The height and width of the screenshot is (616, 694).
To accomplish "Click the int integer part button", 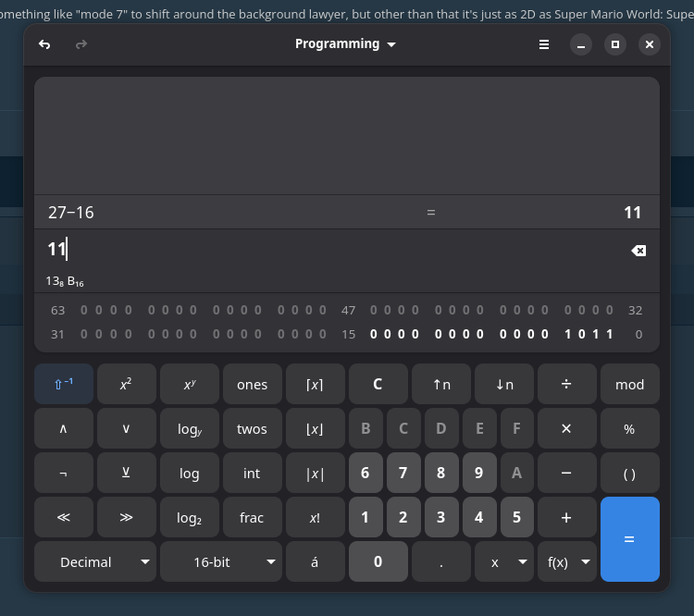I will [x=253, y=473].
